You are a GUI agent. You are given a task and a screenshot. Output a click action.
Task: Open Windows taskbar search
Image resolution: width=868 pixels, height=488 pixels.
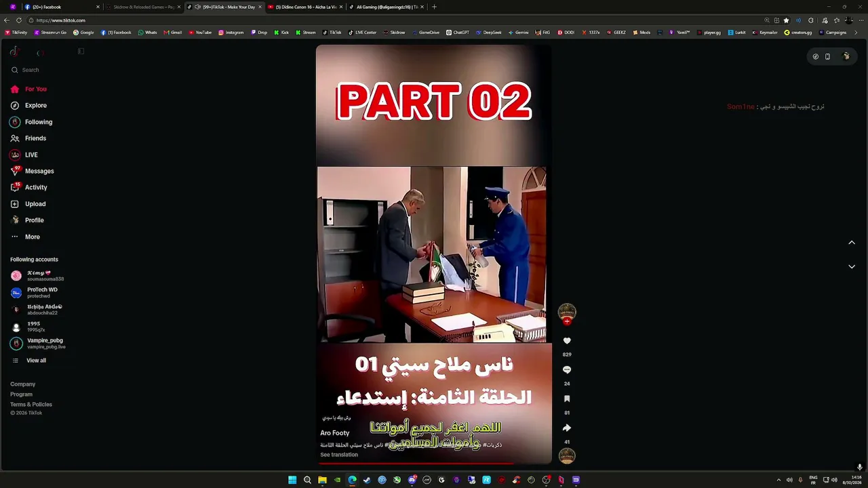coord(307,480)
